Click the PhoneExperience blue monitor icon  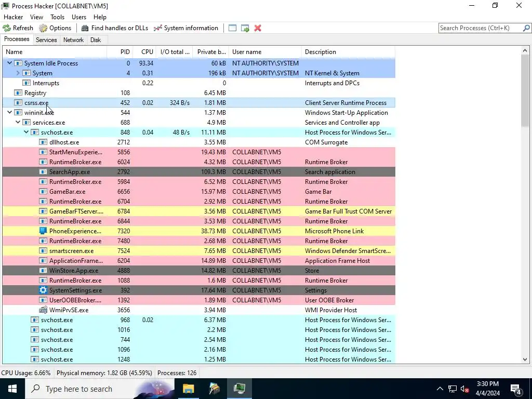[43, 231]
